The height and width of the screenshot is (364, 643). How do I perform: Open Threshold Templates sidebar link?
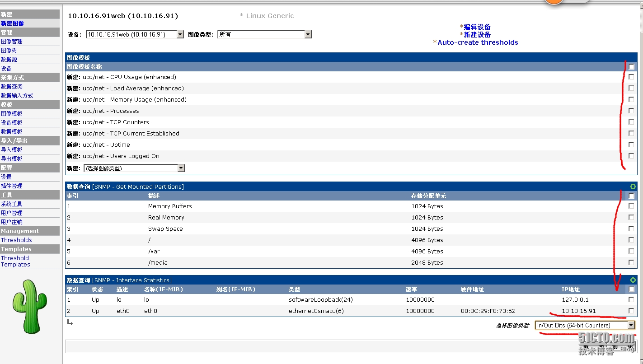tap(15, 261)
